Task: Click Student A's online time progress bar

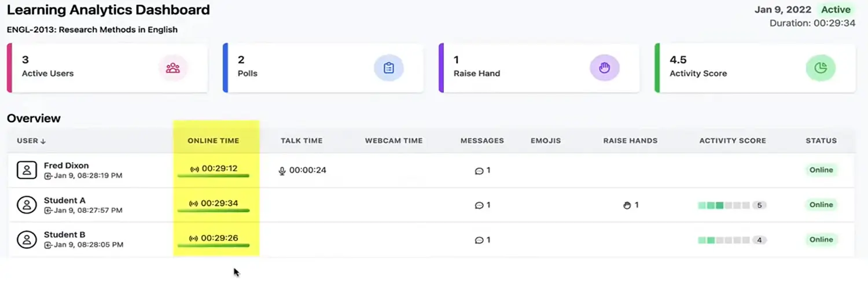Action: point(214,211)
